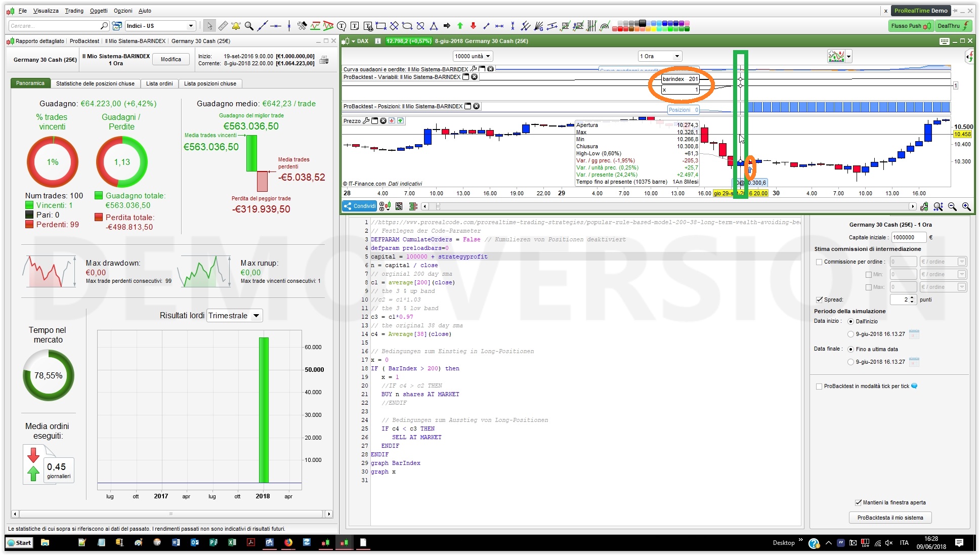This screenshot has height=555, width=980.
Task: Open the 10000 unità dropdown
Action: pyautogui.click(x=473, y=56)
